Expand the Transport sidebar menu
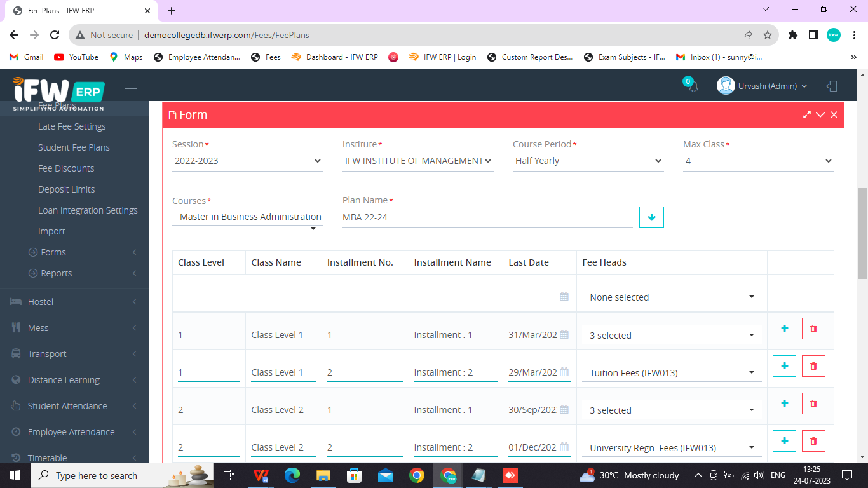The image size is (868, 488). [x=74, y=353]
